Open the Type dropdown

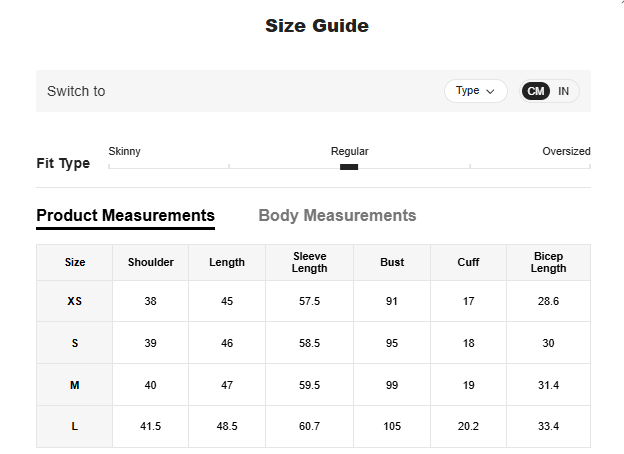tap(475, 91)
